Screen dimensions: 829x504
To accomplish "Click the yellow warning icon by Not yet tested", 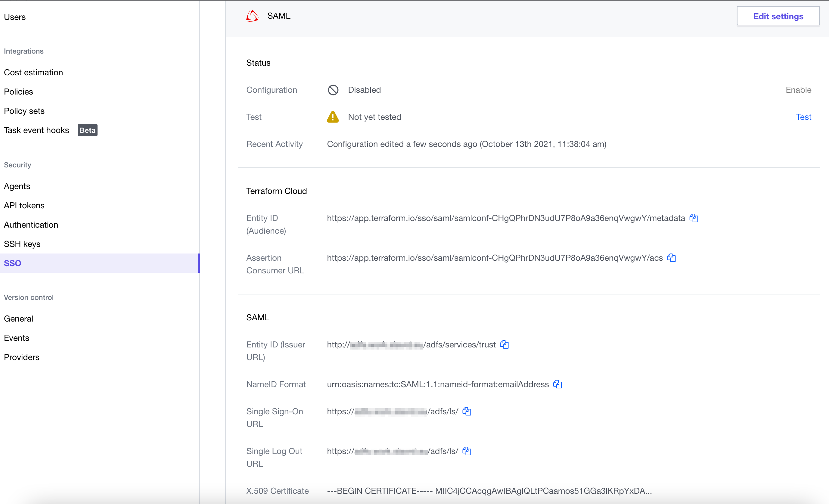I will tap(333, 117).
